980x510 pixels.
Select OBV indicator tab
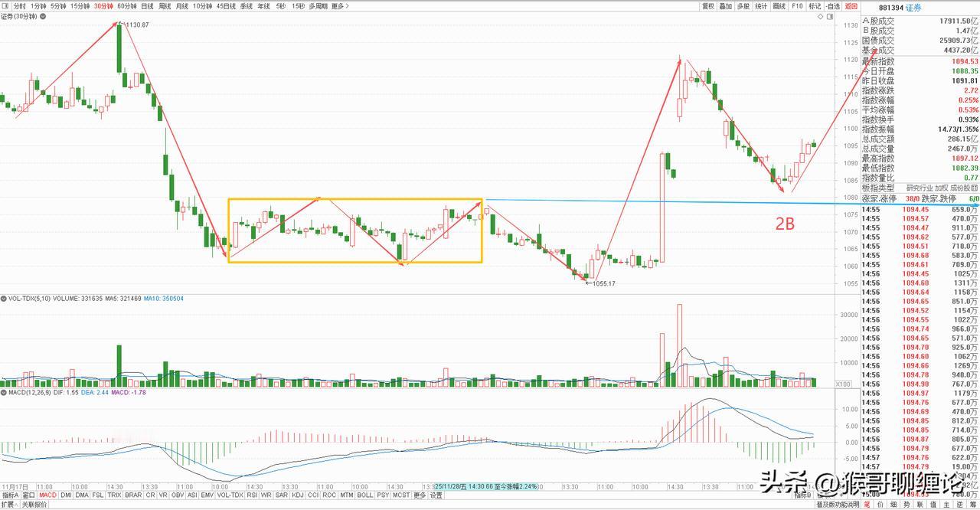pos(177,495)
